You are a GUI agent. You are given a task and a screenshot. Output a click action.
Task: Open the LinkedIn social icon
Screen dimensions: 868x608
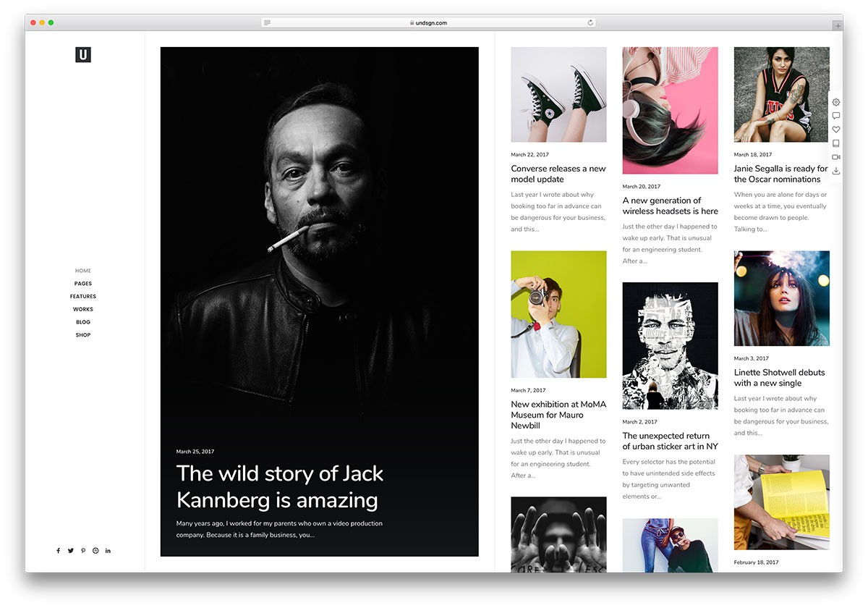(108, 551)
